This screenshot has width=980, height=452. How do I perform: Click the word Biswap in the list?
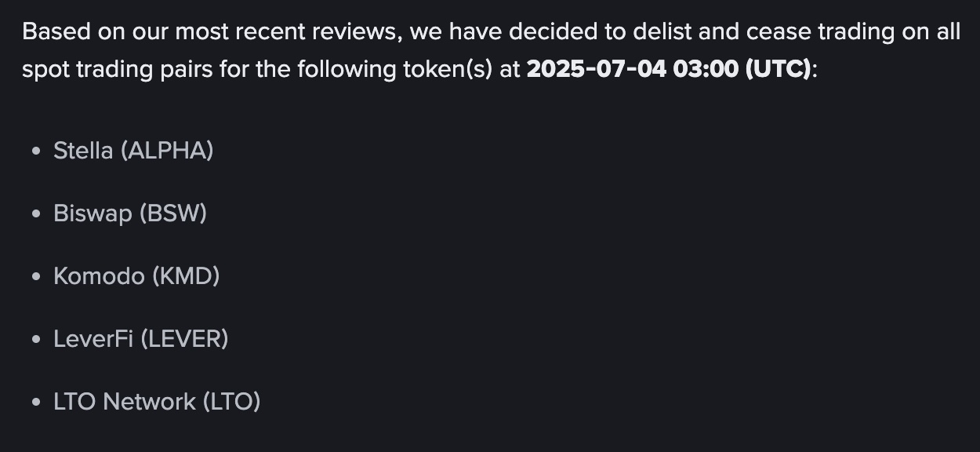click(x=93, y=213)
